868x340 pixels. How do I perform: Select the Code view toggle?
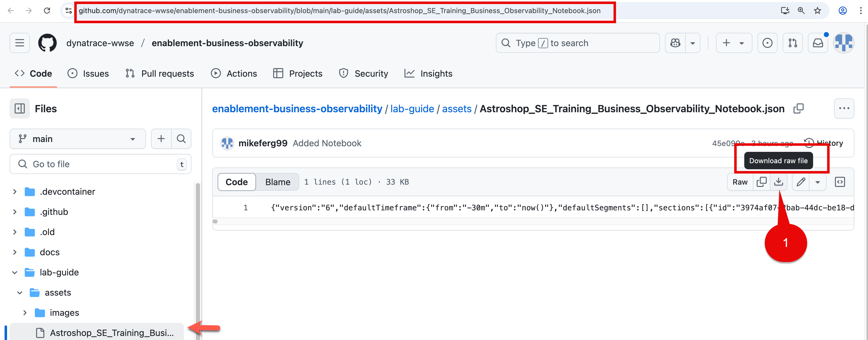click(x=237, y=182)
